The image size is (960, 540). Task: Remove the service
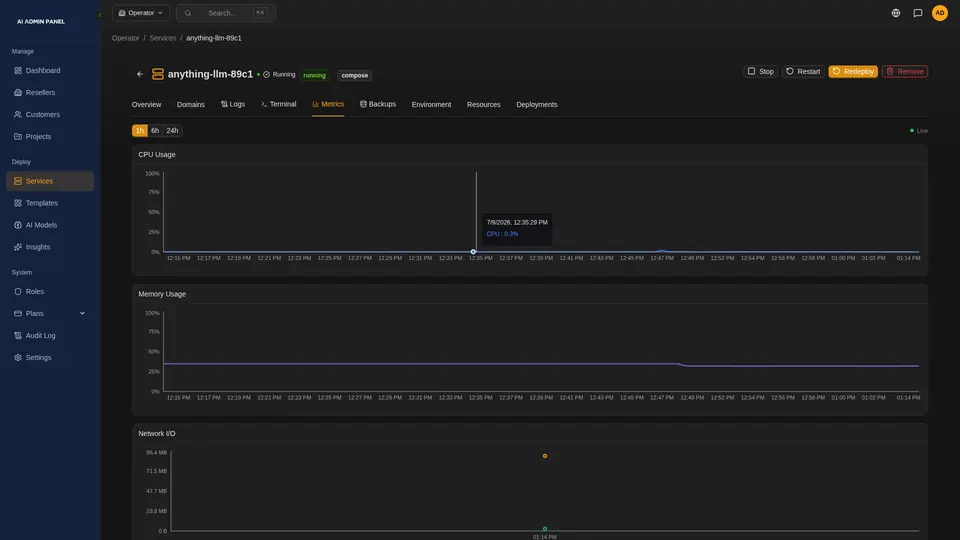905,72
